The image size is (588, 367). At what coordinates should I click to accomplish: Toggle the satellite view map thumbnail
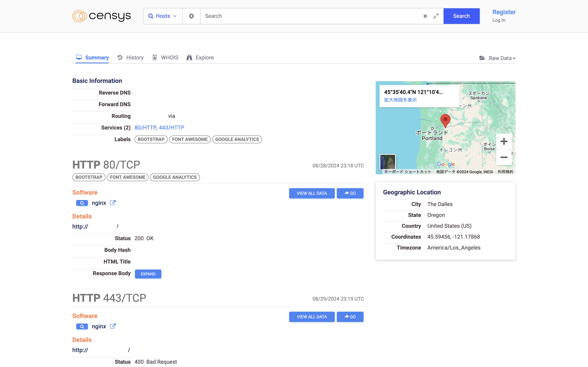[x=388, y=162]
